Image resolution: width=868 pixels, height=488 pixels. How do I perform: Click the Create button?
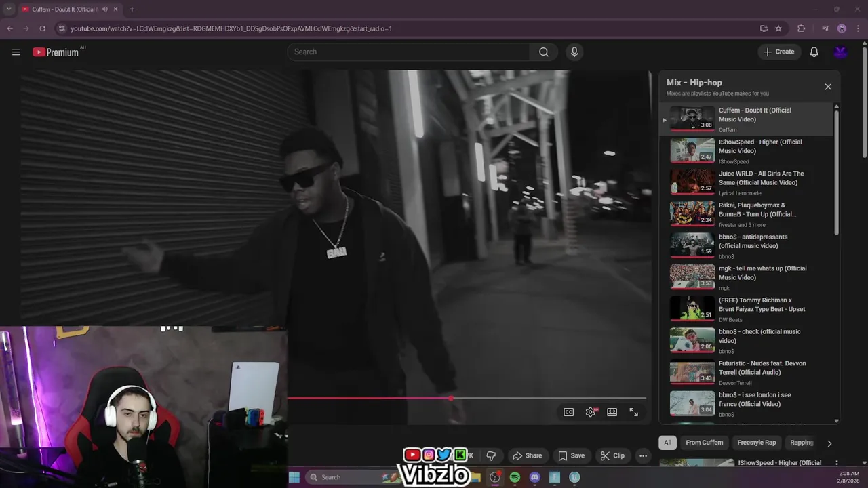[x=778, y=52]
